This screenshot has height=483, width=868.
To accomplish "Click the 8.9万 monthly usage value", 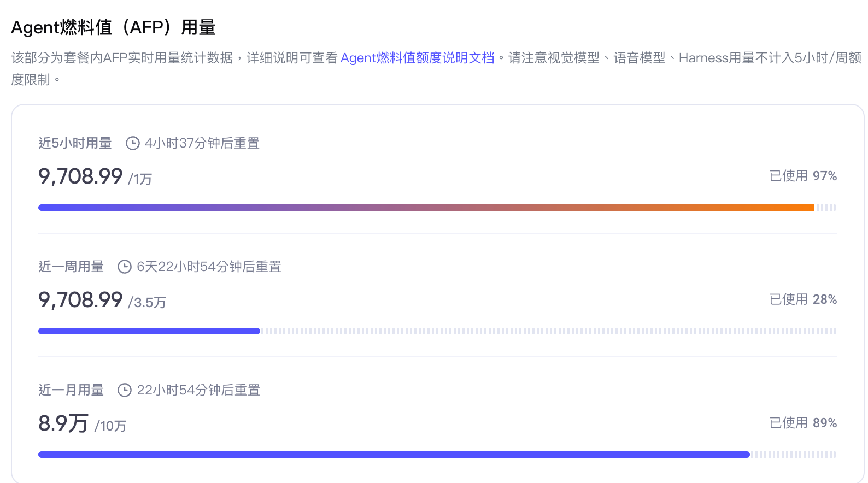I will coord(63,423).
